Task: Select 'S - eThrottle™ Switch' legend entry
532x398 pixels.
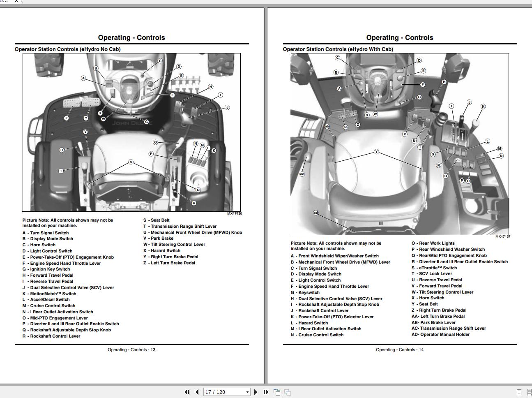Action: click(434, 268)
